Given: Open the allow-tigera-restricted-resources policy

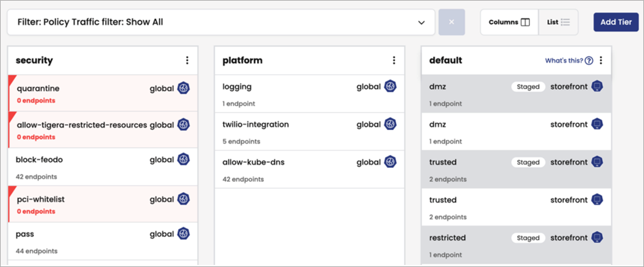Looking at the screenshot, I should tap(82, 125).
